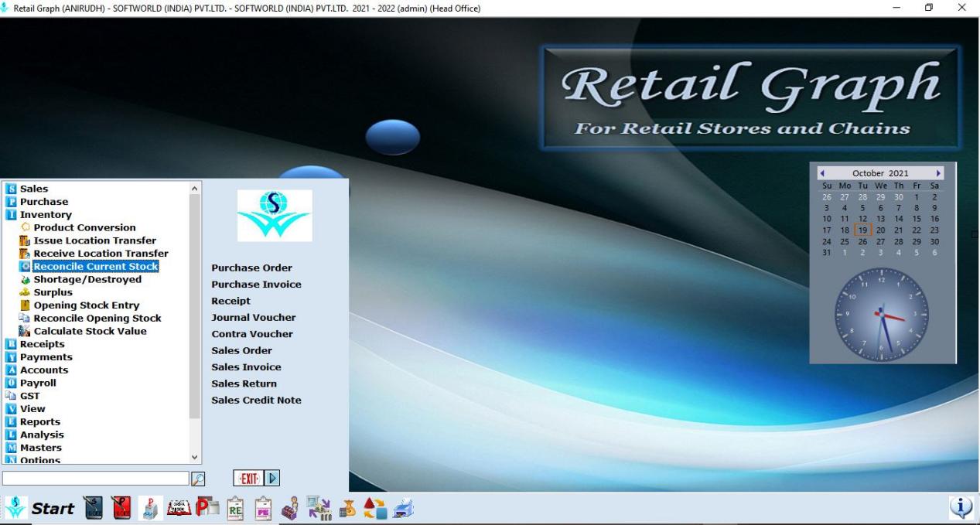This screenshot has width=980, height=525.
Task: Click the menu list scroll-down arrow
Action: point(194,458)
